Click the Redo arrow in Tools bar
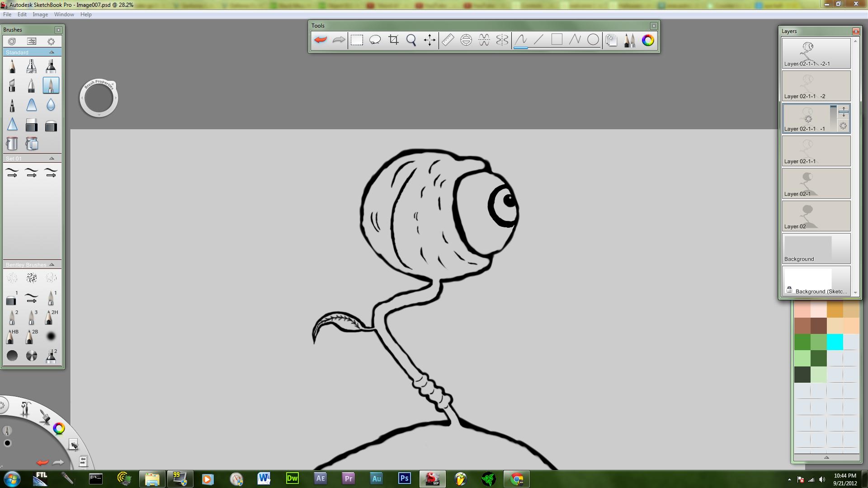Screen dimensions: 868x488 click(339, 40)
